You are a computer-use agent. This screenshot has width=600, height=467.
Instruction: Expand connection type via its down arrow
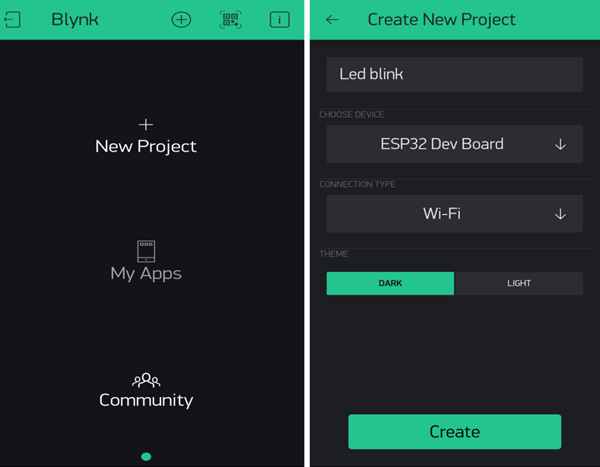[x=561, y=214]
